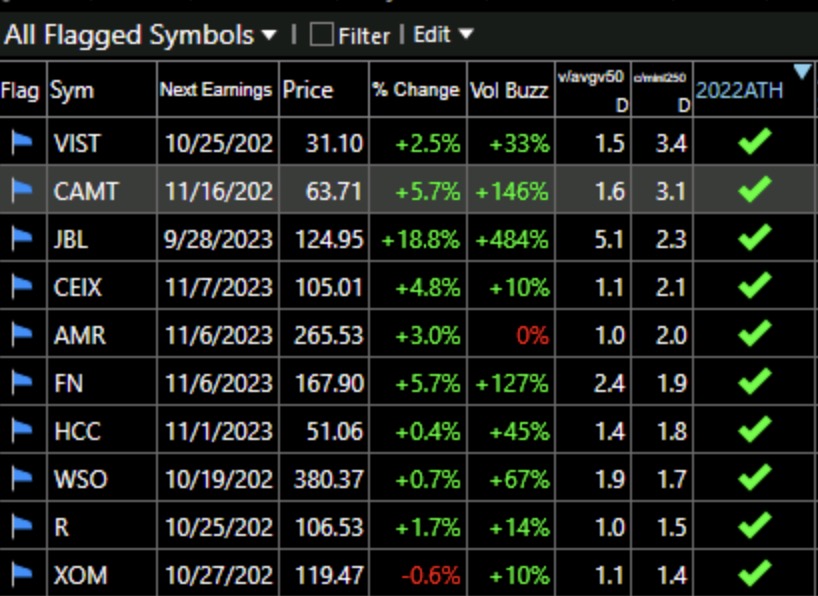The image size is (818, 596).
Task: Select the XOM symbol
Action: tap(80, 575)
